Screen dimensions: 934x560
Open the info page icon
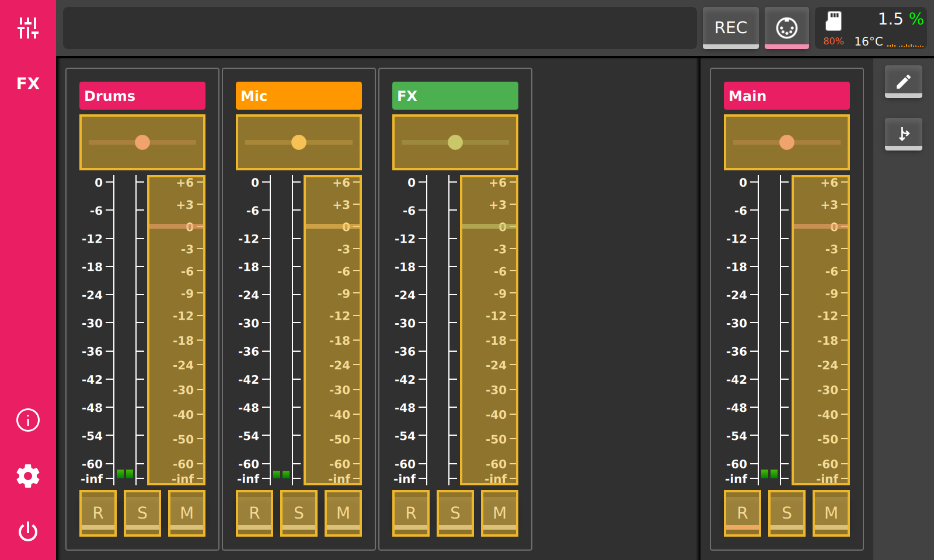click(x=28, y=420)
